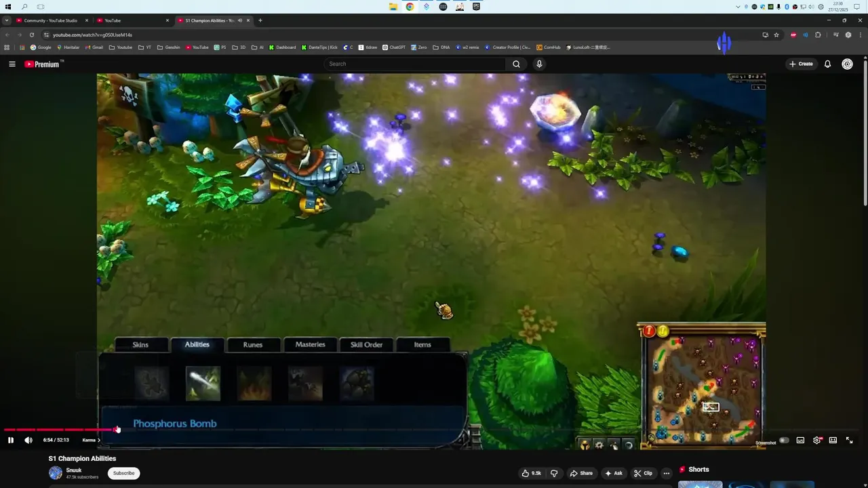Select the Skins tab in video
868x488 pixels.
pyautogui.click(x=140, y=344)
